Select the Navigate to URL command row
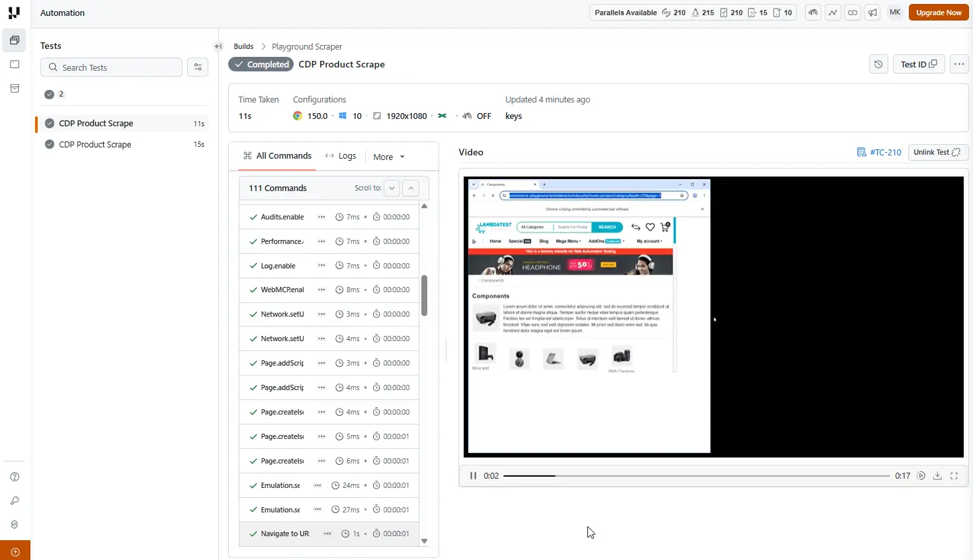This screenshot has width=973, height=560. click(x=329, y=534)
